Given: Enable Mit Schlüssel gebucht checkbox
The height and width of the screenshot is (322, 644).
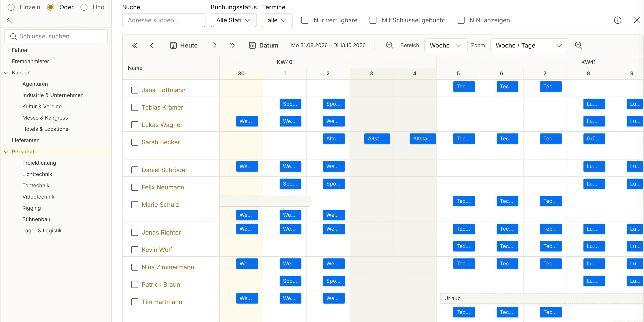Looking at the screenshot, I should pos(373,20).
